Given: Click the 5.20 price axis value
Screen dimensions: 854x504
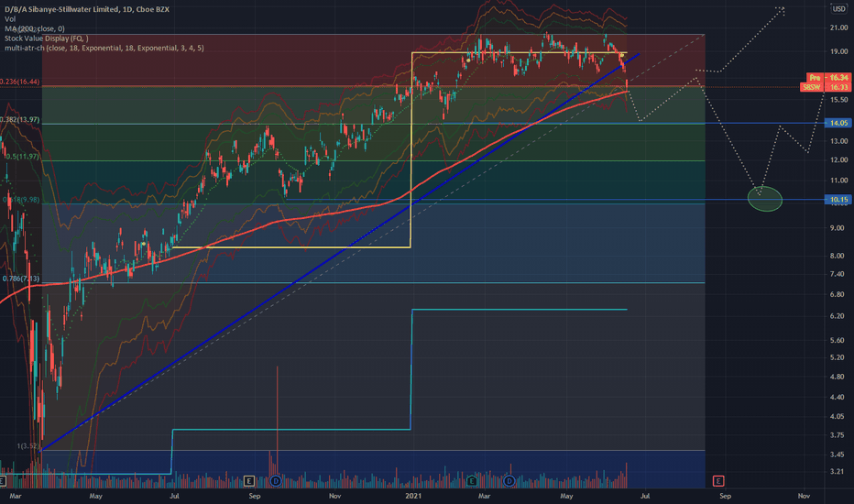Looking at the screenshot, I should tap(838, 357).
